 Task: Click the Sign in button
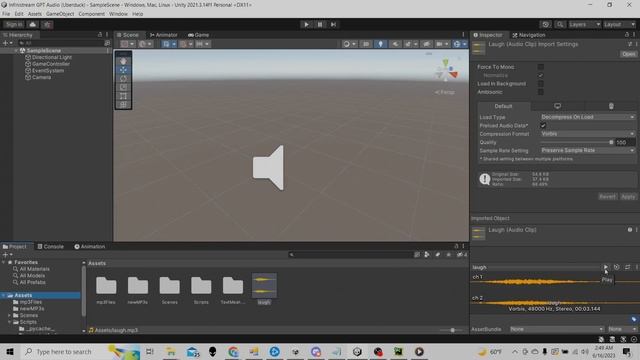point(14,24)
